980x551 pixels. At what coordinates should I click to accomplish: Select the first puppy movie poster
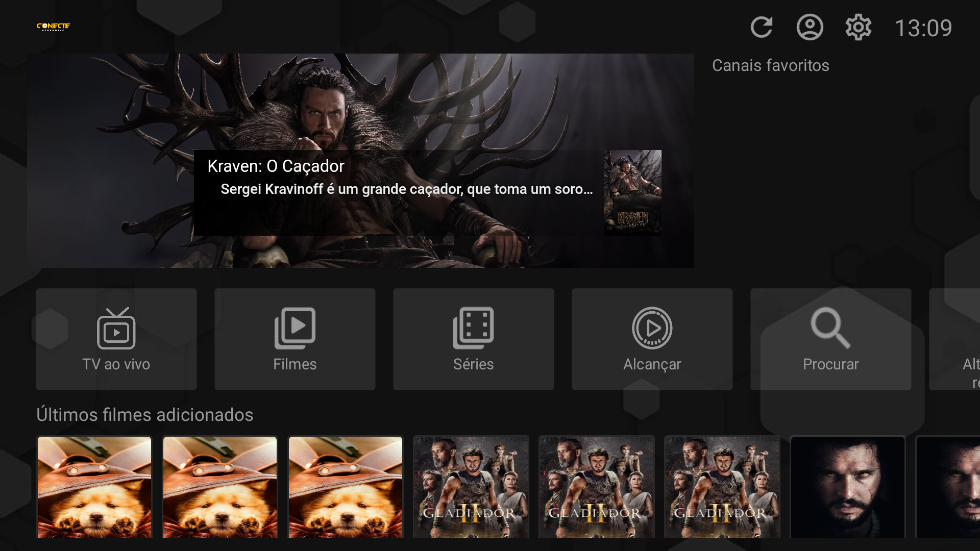coord(94,487)
